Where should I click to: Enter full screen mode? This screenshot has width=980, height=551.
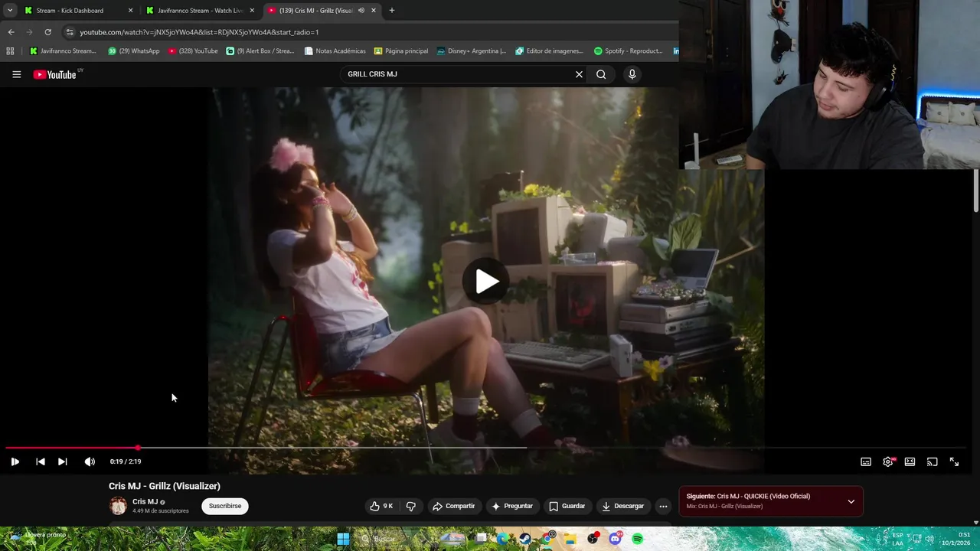click(954, 461)
